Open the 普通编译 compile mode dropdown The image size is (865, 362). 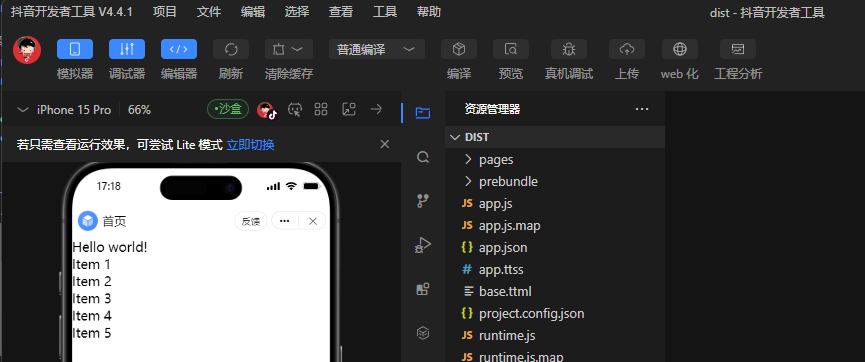(x=377, y=49)
